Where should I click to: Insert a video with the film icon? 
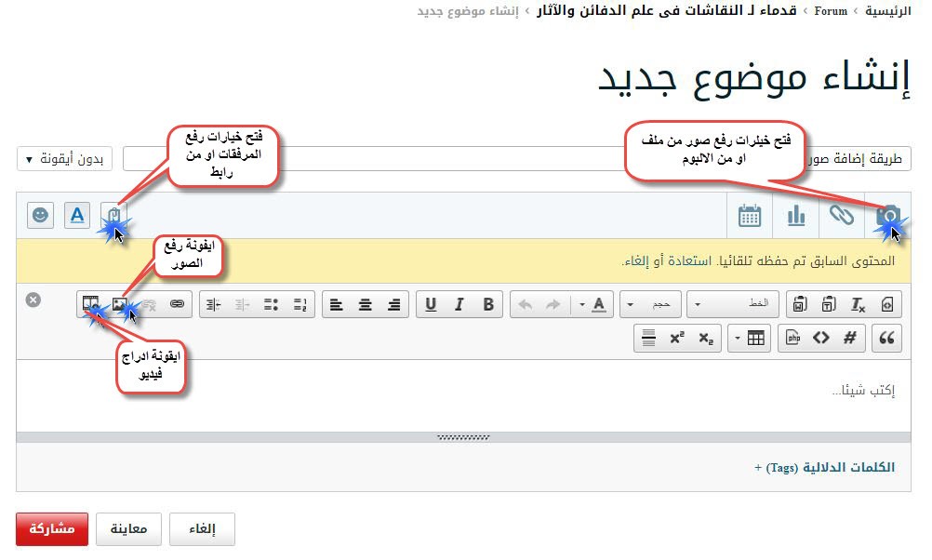pos(90,304)
